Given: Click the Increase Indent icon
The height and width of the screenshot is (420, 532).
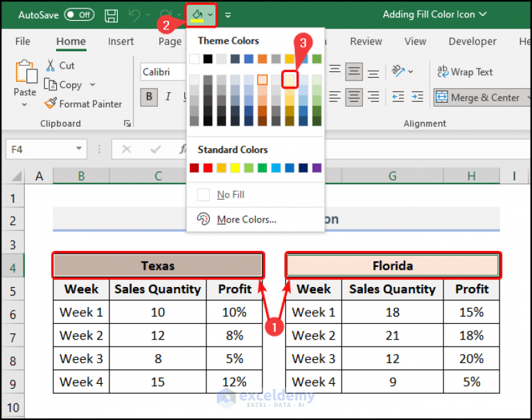Looking at the screenshot, I should [x=417, y=97].
